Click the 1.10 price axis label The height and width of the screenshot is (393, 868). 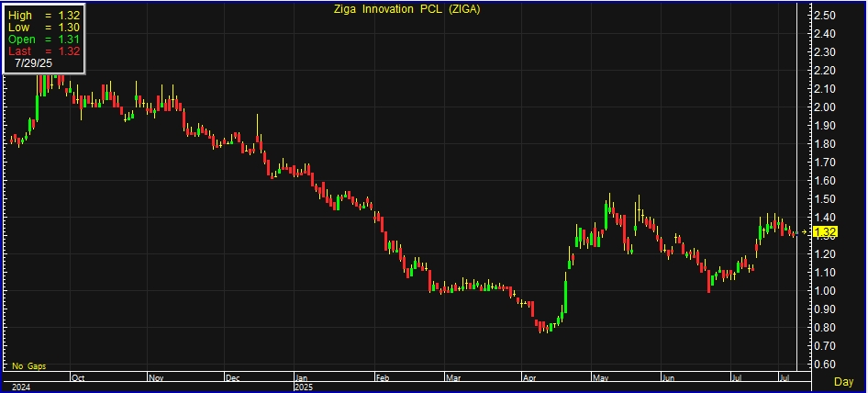point(825,272)
